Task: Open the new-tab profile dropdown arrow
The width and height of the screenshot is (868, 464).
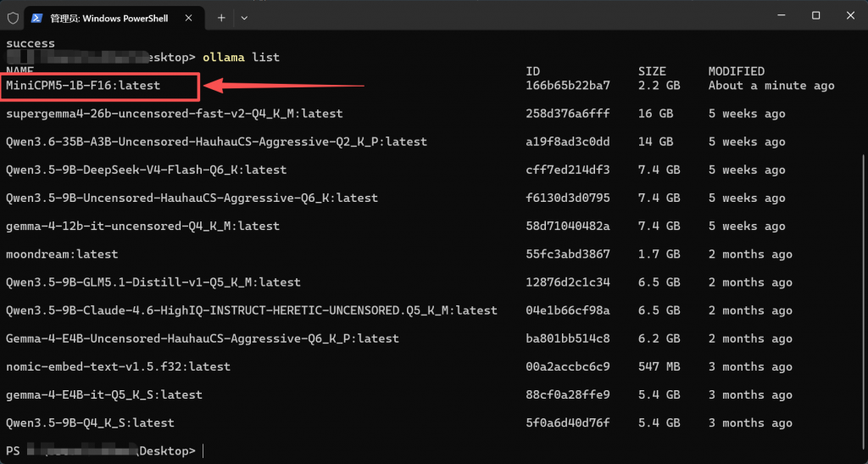Action: tap(244, 18)
